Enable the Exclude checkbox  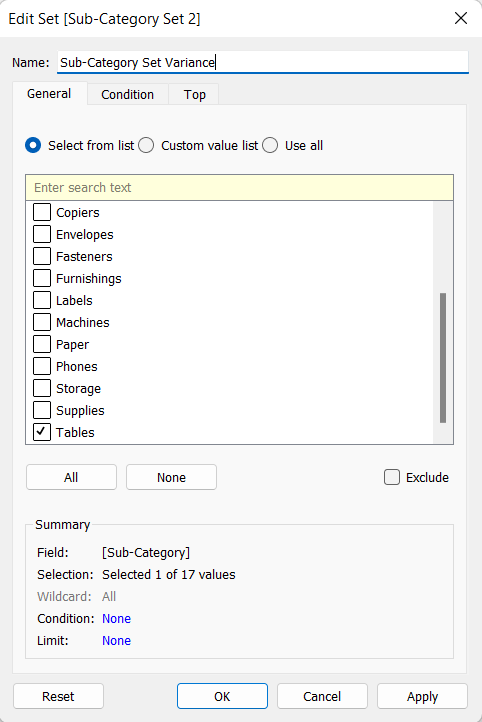point(392,477)
